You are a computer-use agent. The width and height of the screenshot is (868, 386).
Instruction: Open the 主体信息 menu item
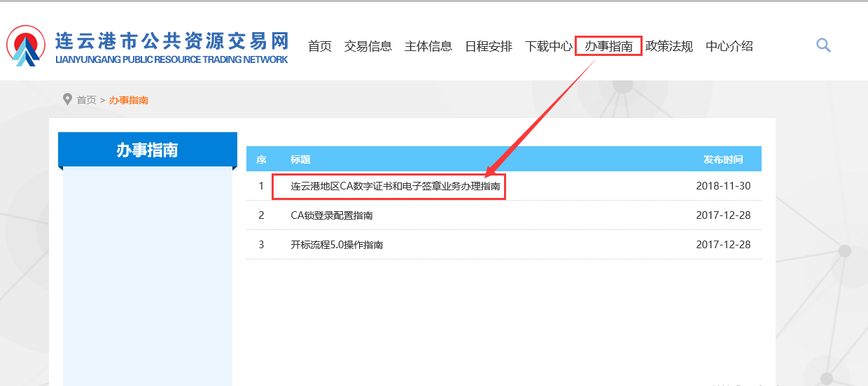(428, 46)
